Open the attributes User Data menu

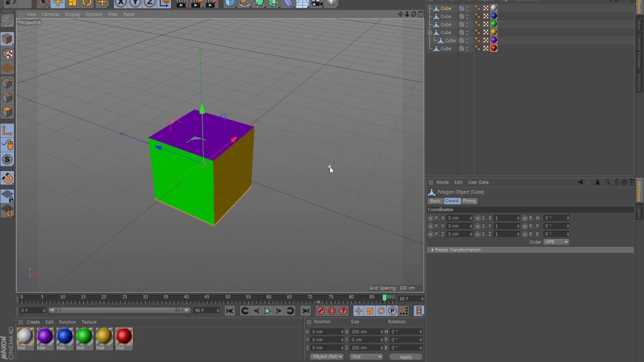(x=478, y=182)
